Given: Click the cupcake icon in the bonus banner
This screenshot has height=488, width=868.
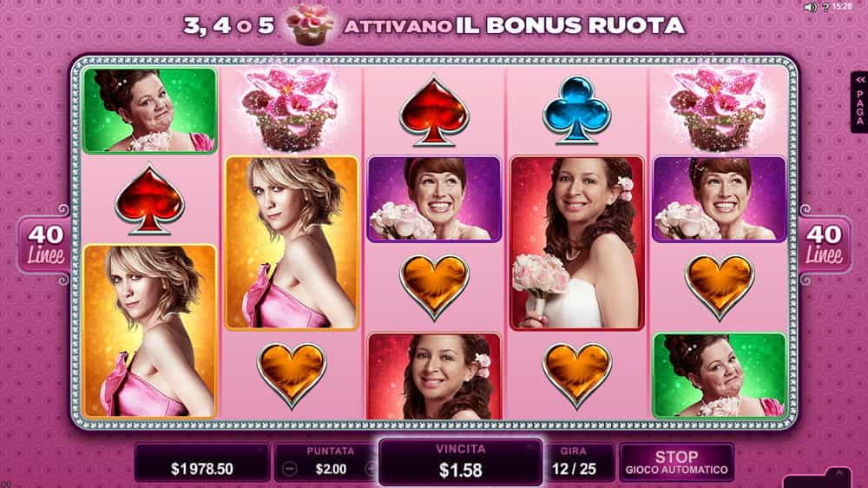Looking at the screenshot, I should point(310,24).
